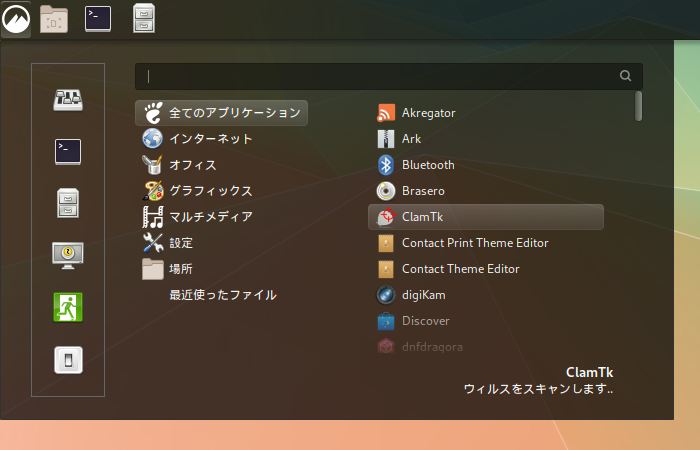The image size is (700, 450).
Task: Shut down using the power switch icon
Action: pyautogui.click(x=68, y=360)
